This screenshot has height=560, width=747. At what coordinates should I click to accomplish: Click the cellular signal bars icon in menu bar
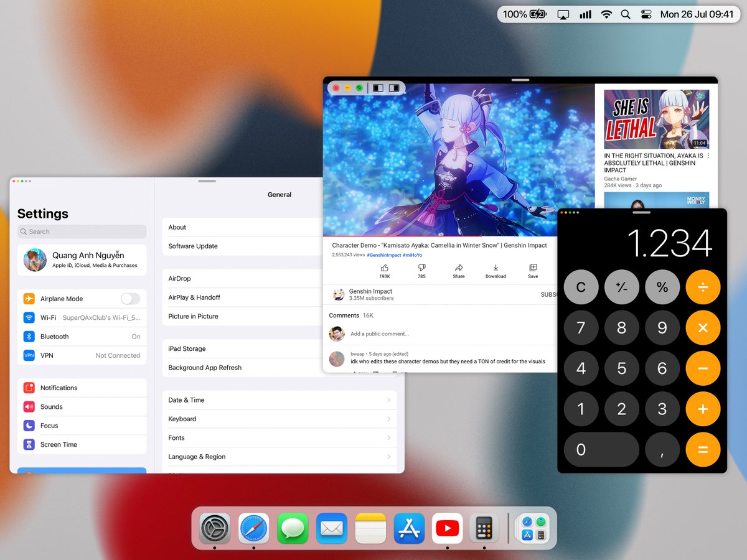(585, 14)
